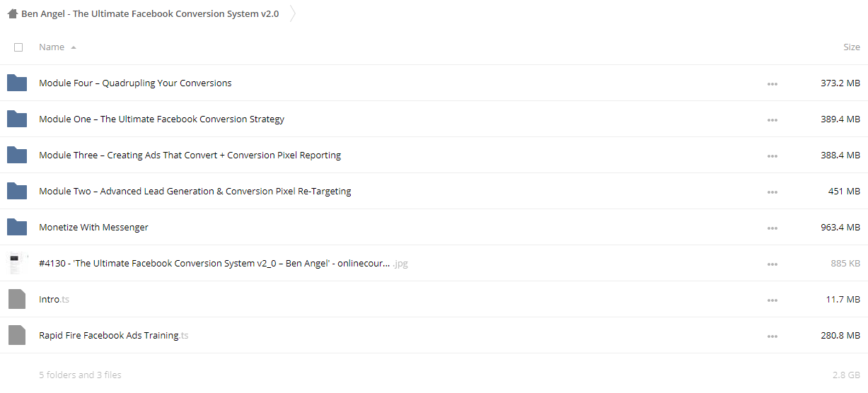
Task: Click the Ben Angel breadcrumb title
Action: [150, 13]
